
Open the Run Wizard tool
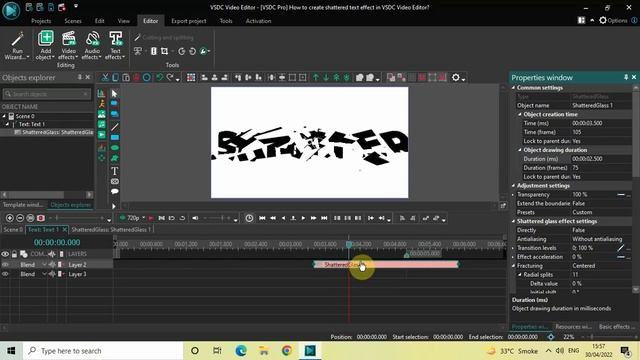[17, 46]
